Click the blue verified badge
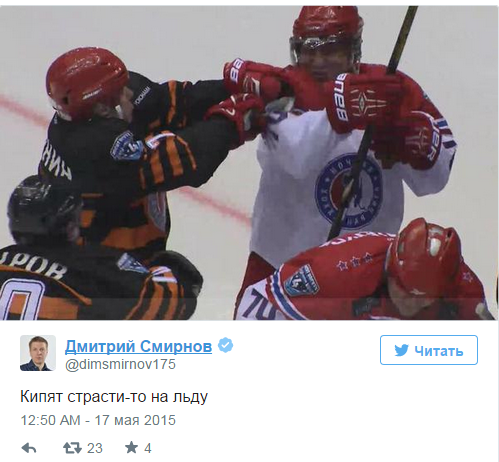This screenshot has height=462, width=499. click(x=226, y=346)
